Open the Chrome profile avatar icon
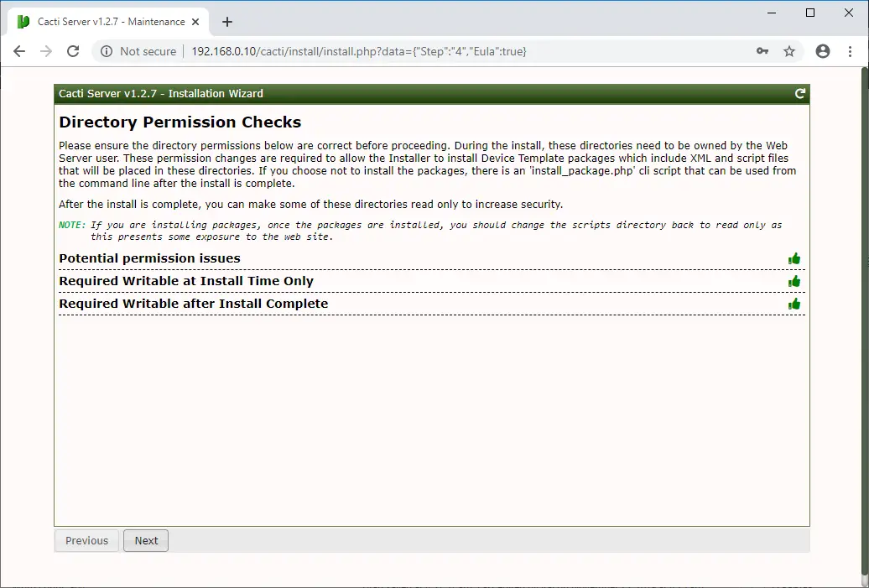This screenshot has width=869, height=588. [823, 51]
